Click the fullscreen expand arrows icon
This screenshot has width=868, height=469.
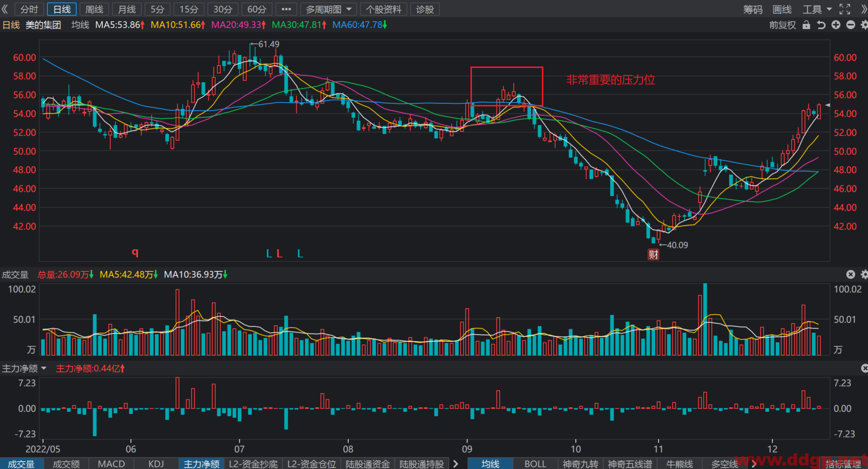pos(845,9)
